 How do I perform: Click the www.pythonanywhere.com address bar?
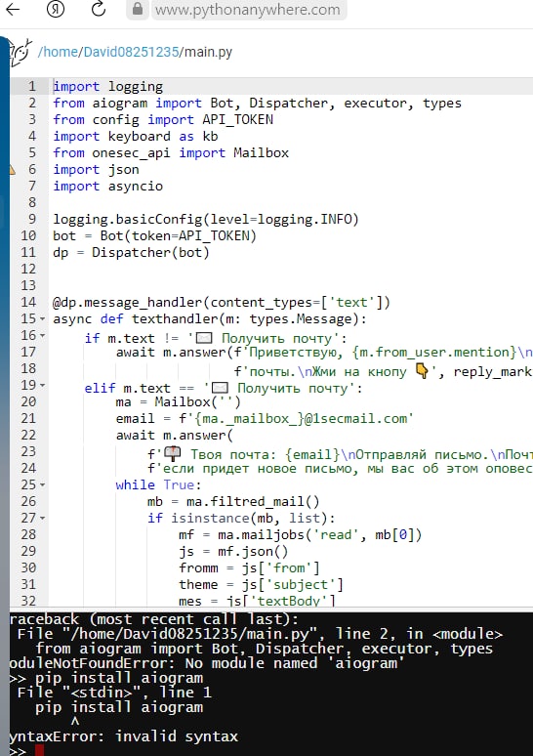[248, 10]
